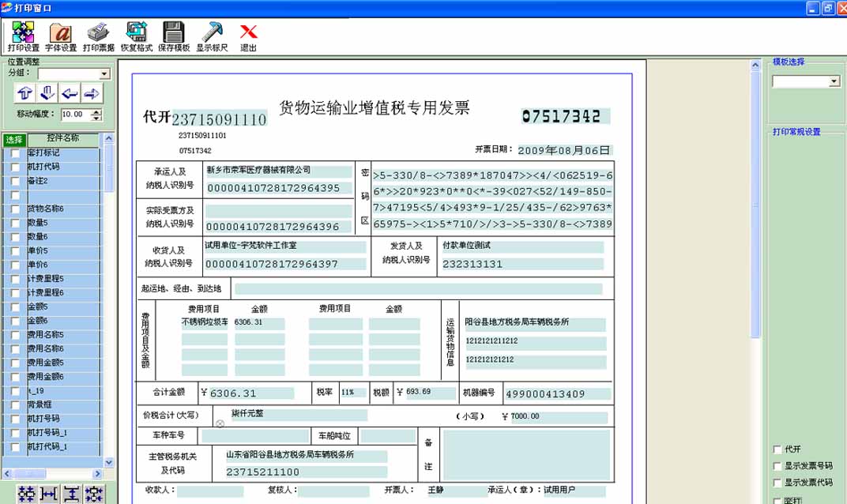Enable the 显示发票代码 checkbox

777,483
